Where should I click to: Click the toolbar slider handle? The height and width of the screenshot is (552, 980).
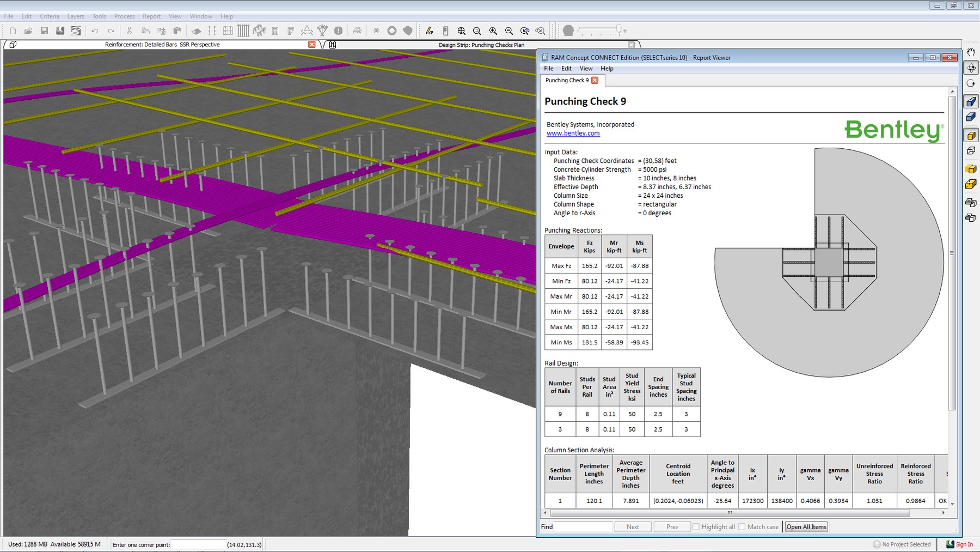[x=618, y=29]
